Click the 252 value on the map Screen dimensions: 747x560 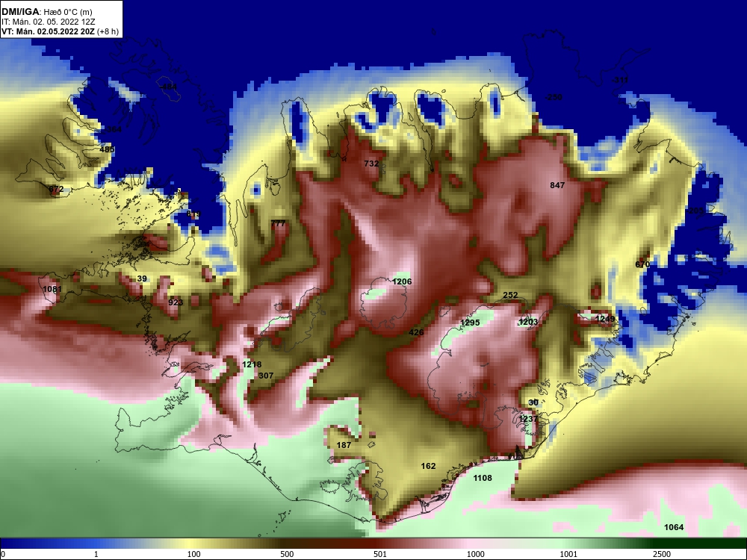pos(509,295)
